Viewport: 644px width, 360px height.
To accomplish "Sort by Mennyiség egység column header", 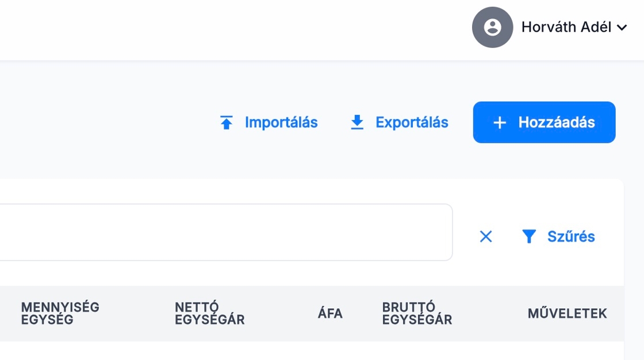I will [x=60, y=313].
